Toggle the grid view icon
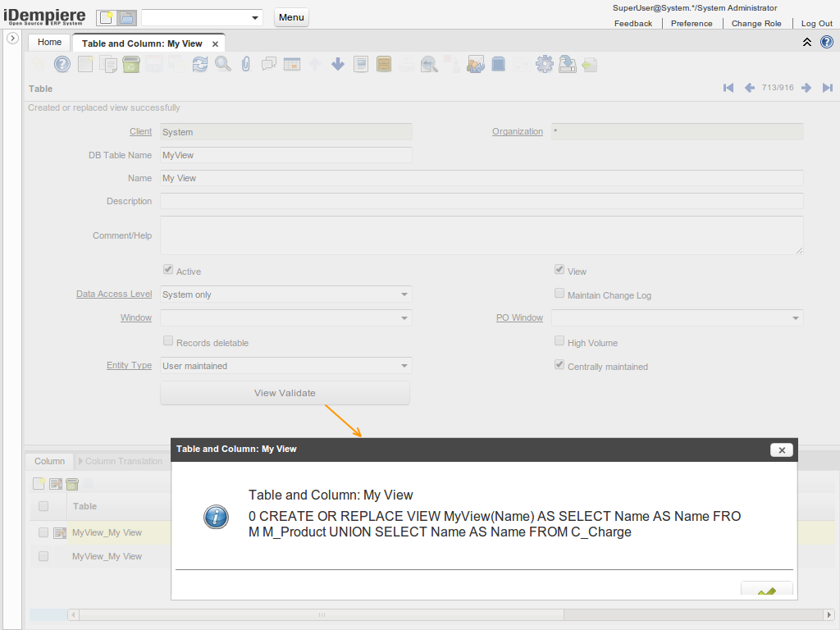This screenshot has height=630, width=840. coord(291,64)
